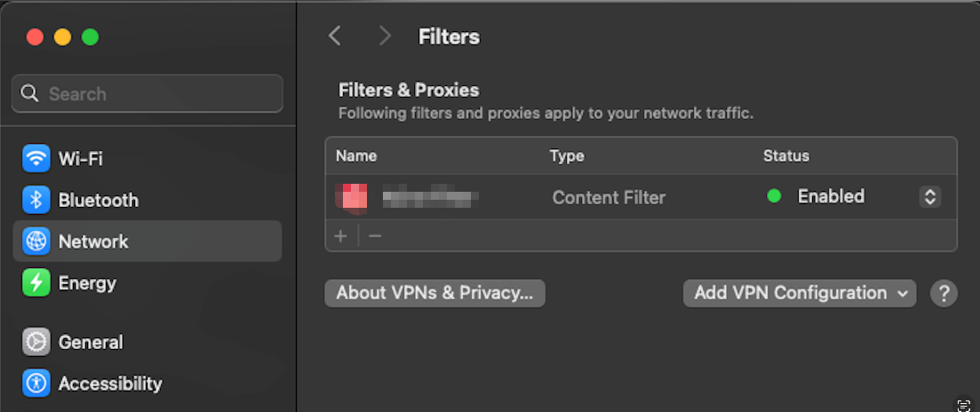Click the Accessibility sidebar icon
Image resolution: width=980 pixels, height=412 pixels.
point(36,384)
